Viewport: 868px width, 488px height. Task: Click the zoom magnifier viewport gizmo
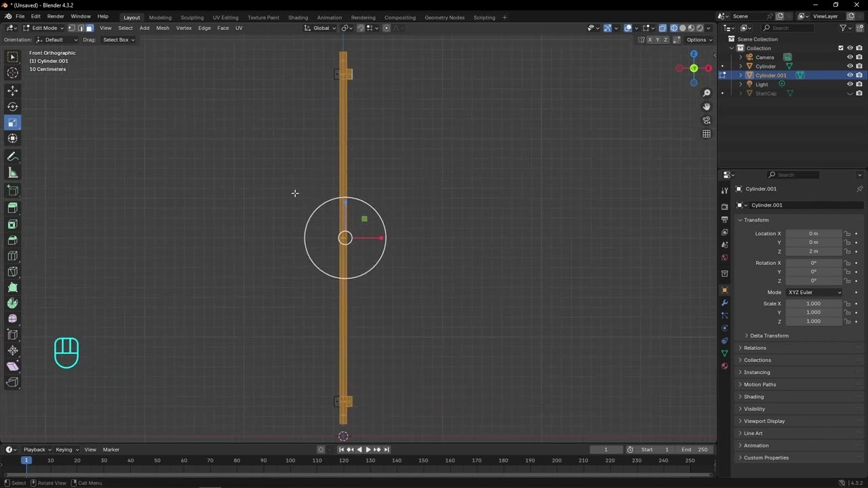coord(707,93)
